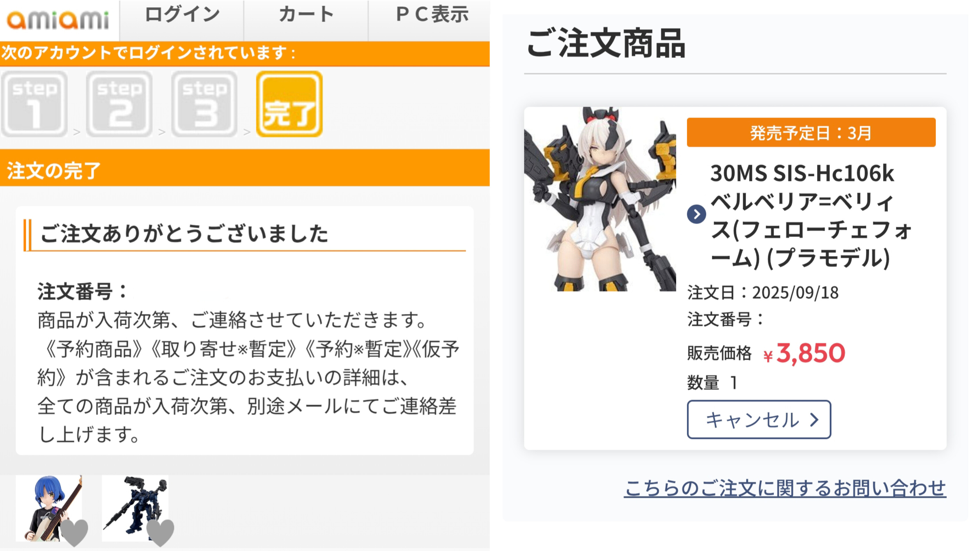Toggle heart on dark mecha model thumbnail
Screen dimensions: 980x551
click(x=160, y=532)
